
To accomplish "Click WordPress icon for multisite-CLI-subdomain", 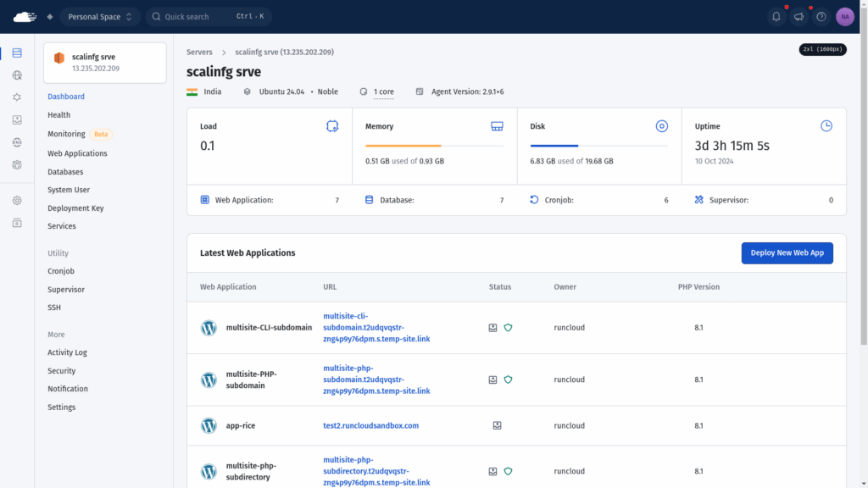I will click(x=209, y=328).
